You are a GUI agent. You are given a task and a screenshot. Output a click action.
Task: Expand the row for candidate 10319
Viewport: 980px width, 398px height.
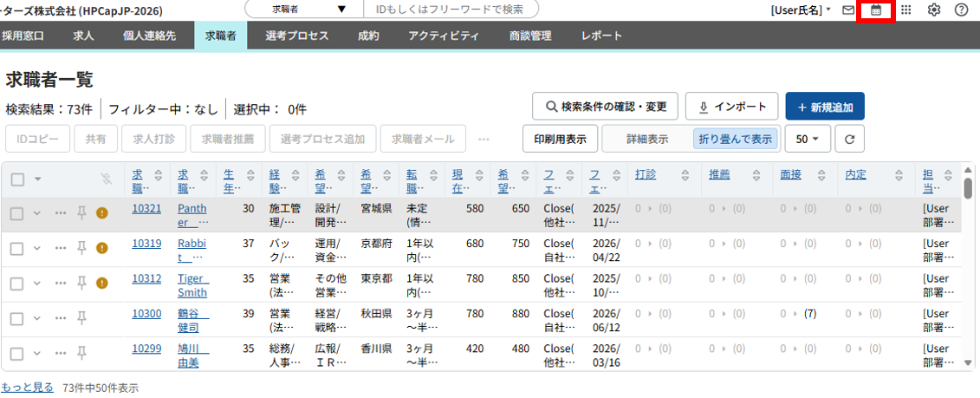pyautogui.click(x=37, y=248)
